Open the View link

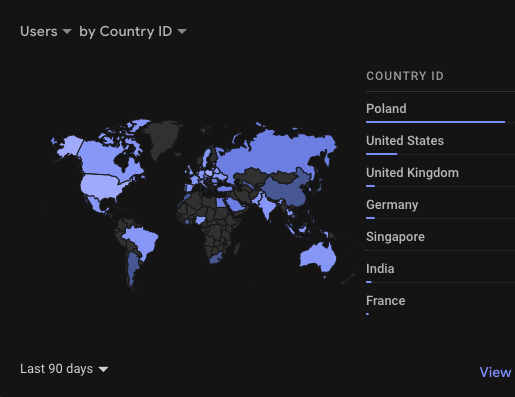(x=495, y=372)
